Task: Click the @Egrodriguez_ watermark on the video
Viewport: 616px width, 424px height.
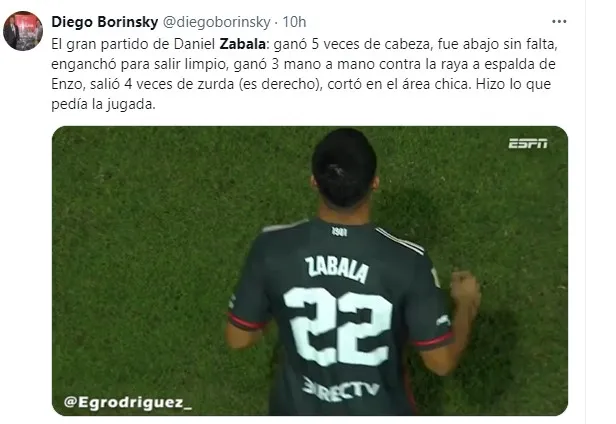Action: (128, 402)
